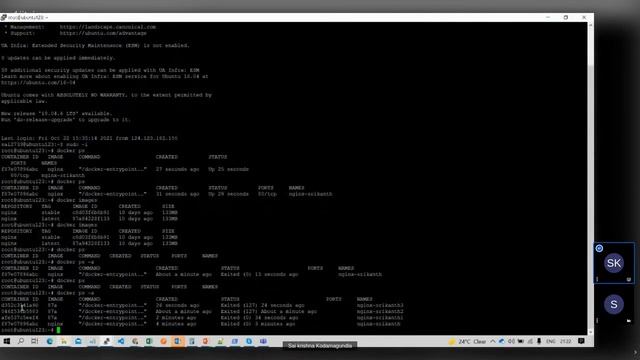Select the SK participant avatar
Viewport: 640px width, 360px height.
tap(613, 263)
